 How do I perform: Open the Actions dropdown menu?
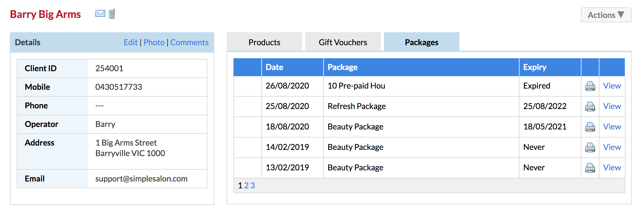pyautogui.click(x=606, y=15)
